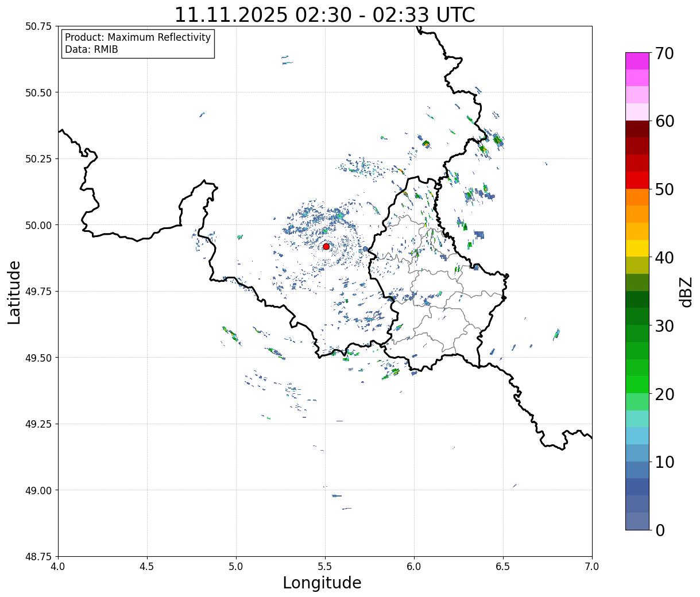Click the colorbar tick label 70
Screen dimensions: 700x597
point(664,53)
